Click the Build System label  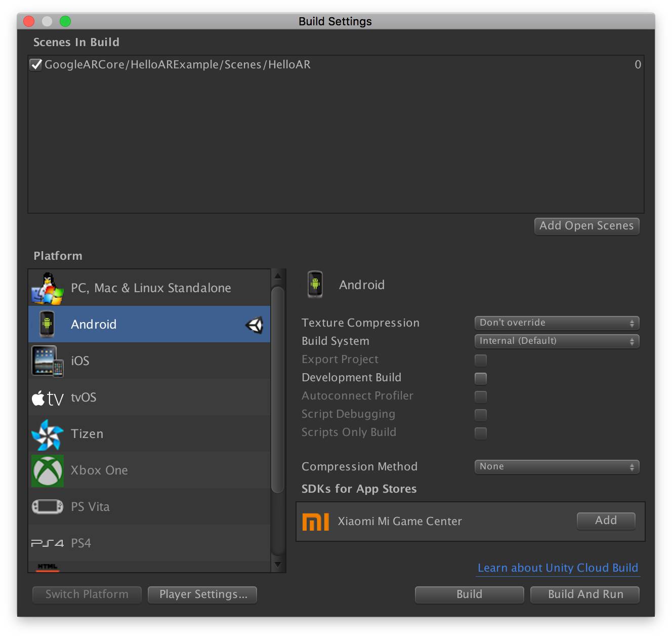coord(335,341)
